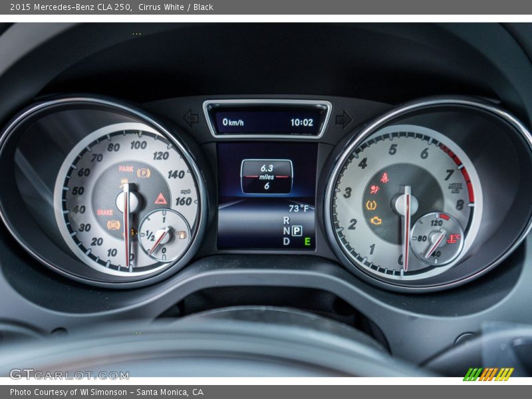Click the 7 mark on the tachometer
The image size is (532, 399).
click(x=450, y=175)
